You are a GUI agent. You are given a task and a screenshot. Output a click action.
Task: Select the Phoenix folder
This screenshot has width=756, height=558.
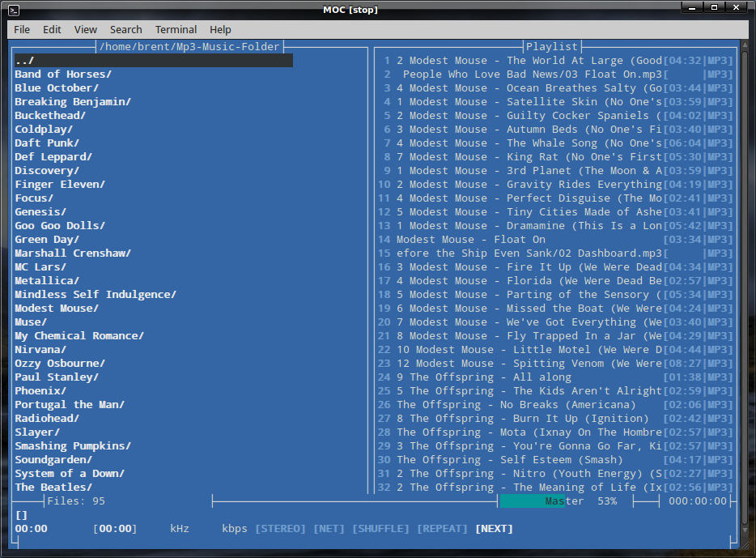click(x=40, y=390)
